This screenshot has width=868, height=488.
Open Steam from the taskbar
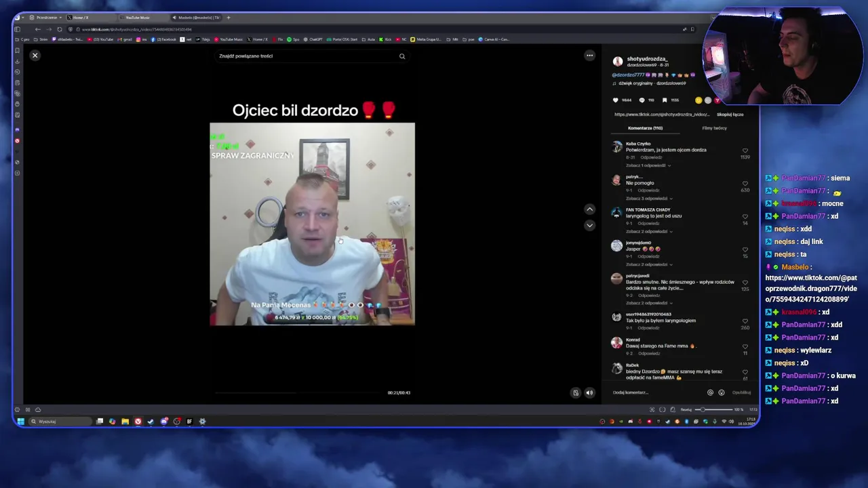pyautogui.click(x=151, y=422)
